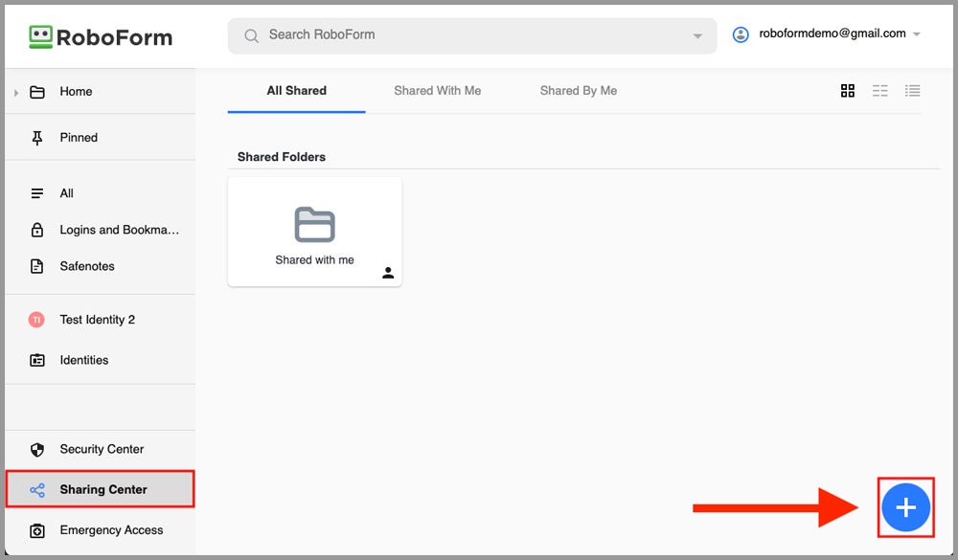958x560 pixels.
Task: Open Security Center via its shield icon
Action: (35, 449)
